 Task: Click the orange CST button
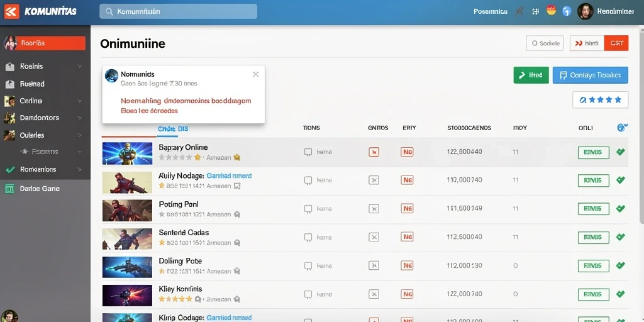(616, 43)
